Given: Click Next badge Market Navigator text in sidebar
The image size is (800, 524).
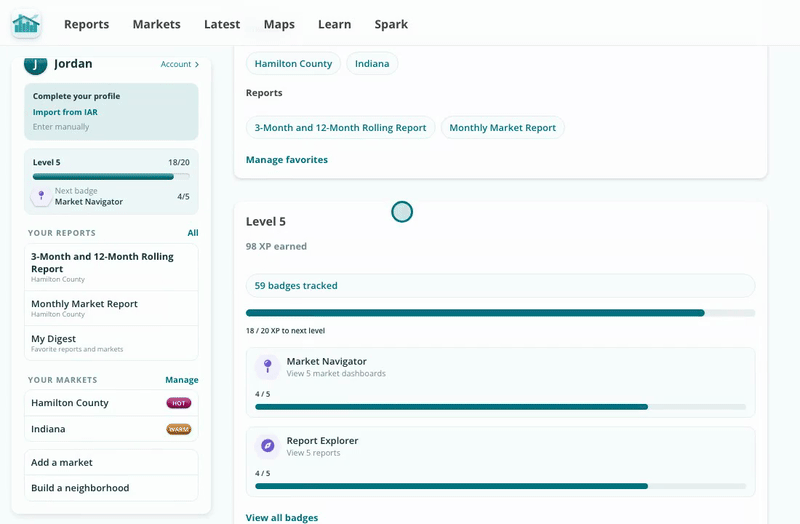Looking at the screenshot, I should pos(89,196).
